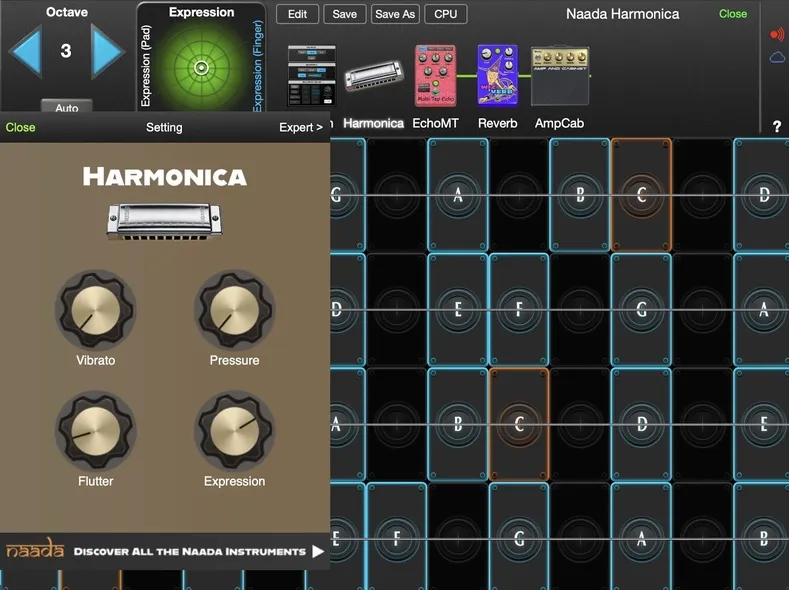Click the AmpCab label
Image resolution: width=789 pixels, height=590 pixels.
click(x=560, y=123)
